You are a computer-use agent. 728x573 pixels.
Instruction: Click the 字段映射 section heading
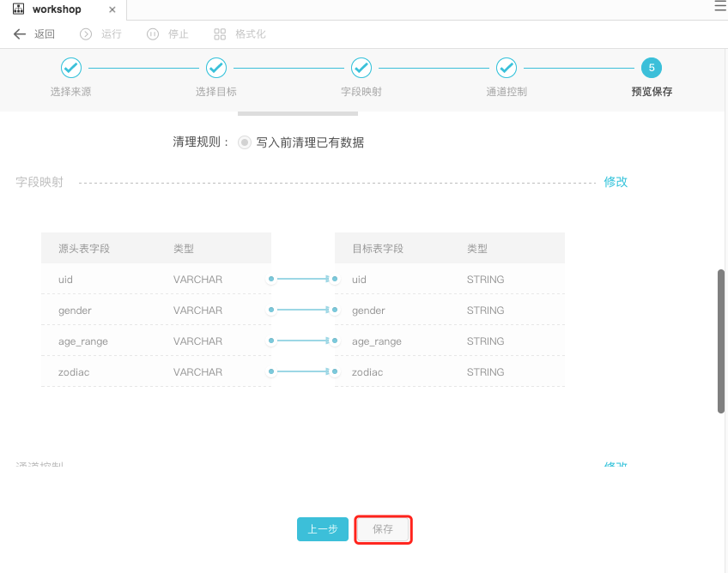coord(39,182)
